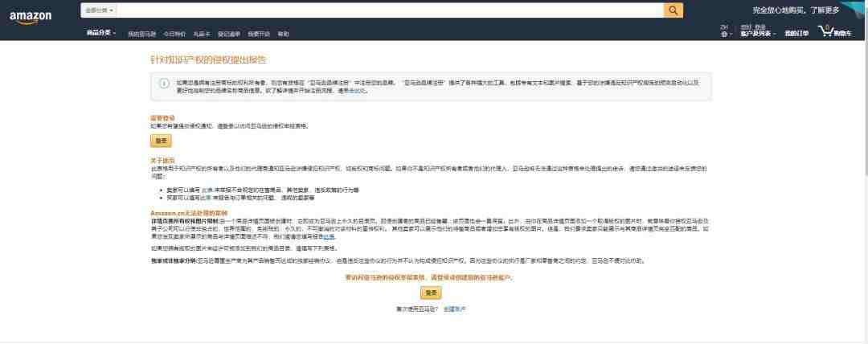Open the ZH language globe selector
The image size is (868, 344).
(x=726, y=31)
